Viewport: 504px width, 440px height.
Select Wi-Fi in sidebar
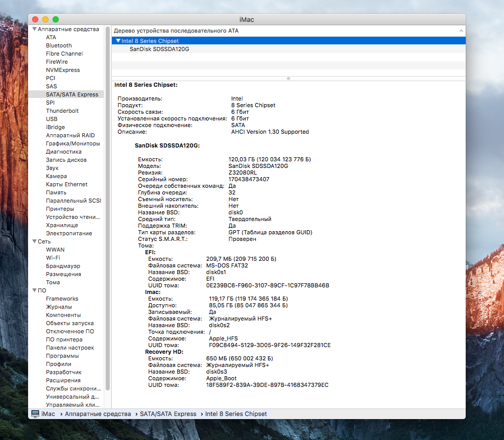(53, 258)
